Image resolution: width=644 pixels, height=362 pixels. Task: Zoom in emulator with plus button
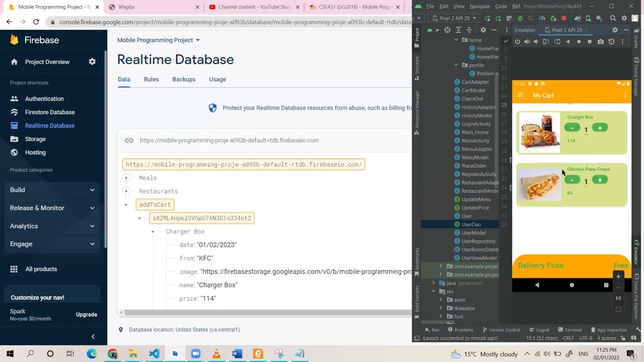(618, 277)
